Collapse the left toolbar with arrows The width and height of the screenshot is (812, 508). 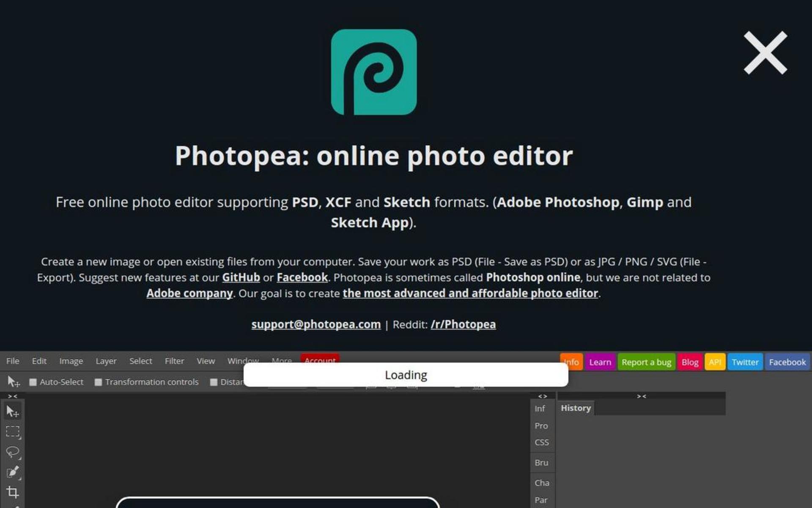13,396
